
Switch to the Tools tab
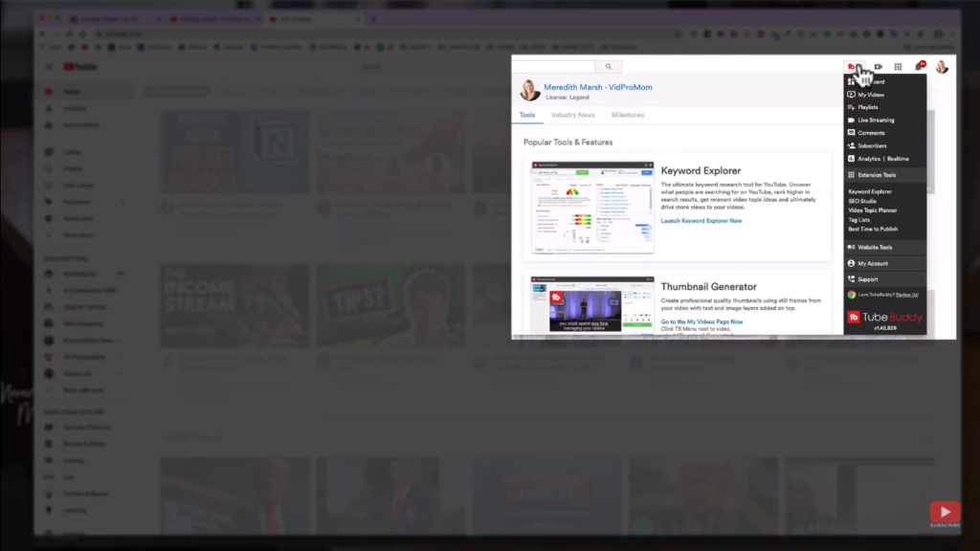pyautogui.click(x=527, y=115)
